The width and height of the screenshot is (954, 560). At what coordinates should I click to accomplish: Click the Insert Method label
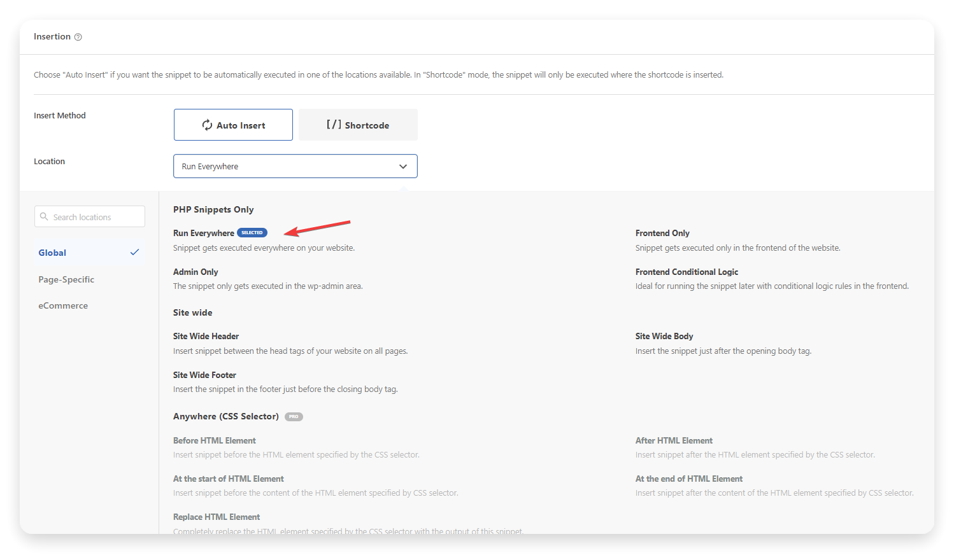[x=60, y=115]
